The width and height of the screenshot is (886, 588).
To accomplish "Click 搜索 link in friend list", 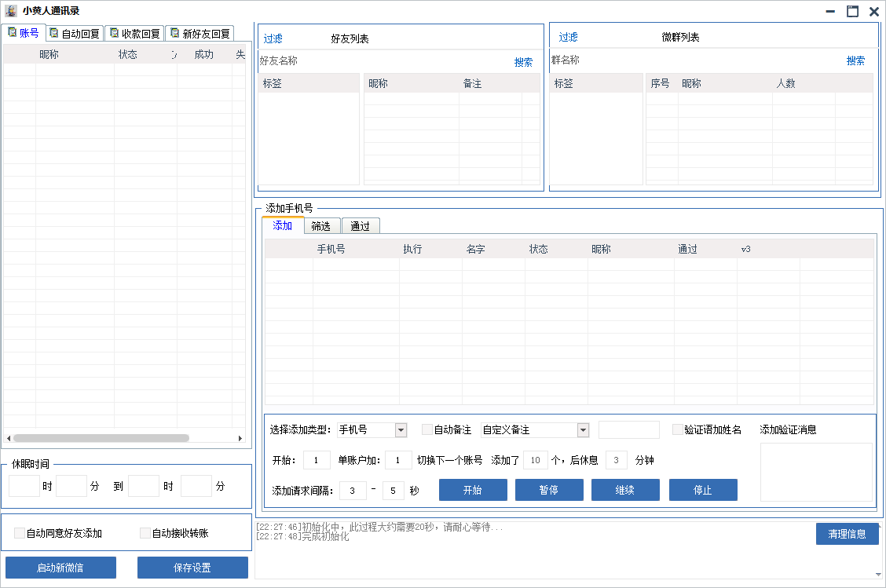I will [523, 62].
